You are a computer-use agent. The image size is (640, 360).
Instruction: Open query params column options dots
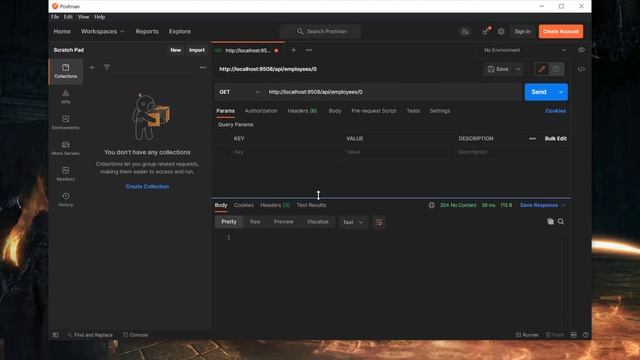click(x=533, y=138)
